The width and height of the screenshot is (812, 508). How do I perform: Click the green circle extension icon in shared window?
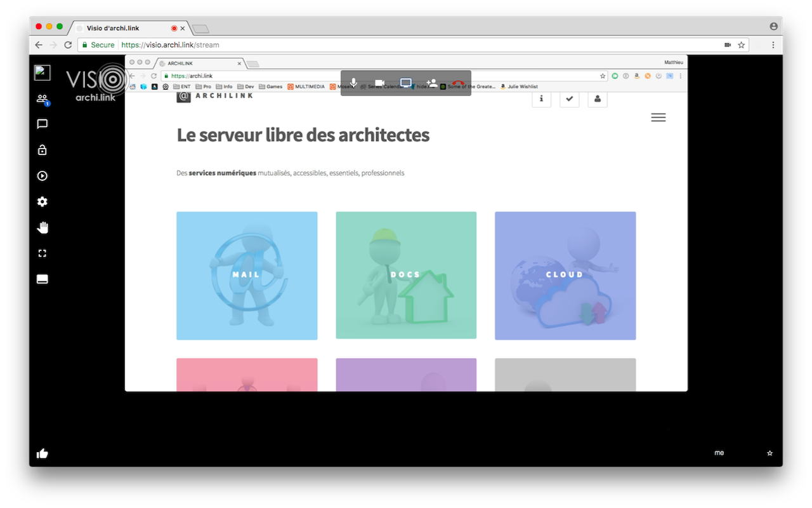tap(615, 76)
